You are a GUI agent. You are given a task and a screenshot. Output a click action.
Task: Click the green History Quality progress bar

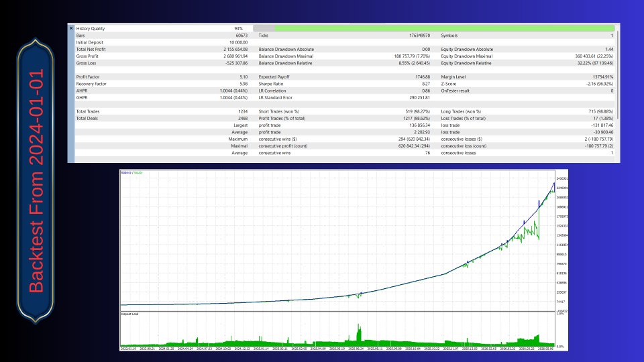[x=434, y=28]
